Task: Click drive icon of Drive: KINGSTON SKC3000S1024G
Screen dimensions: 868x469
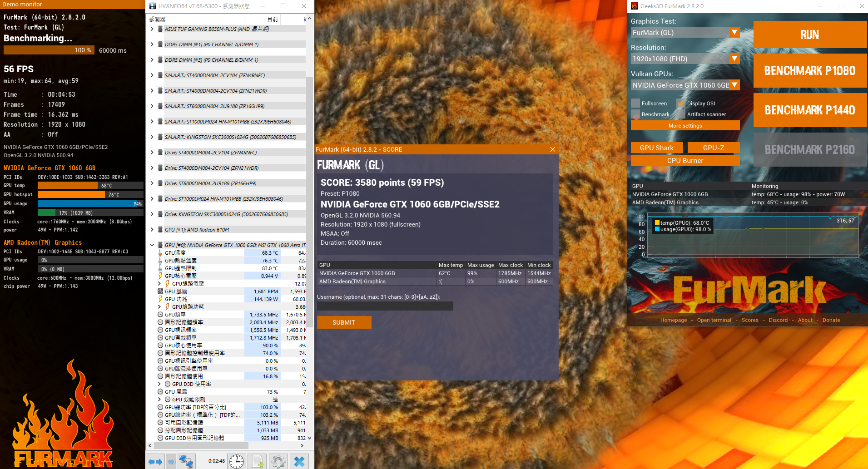Action: pos(160,214)
